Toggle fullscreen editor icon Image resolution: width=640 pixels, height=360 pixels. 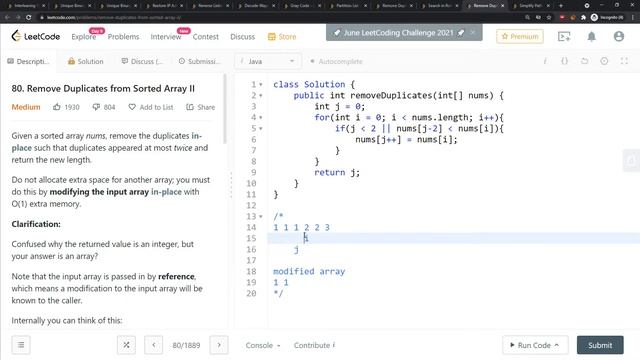pyautogui.click(x=624, y=61)
